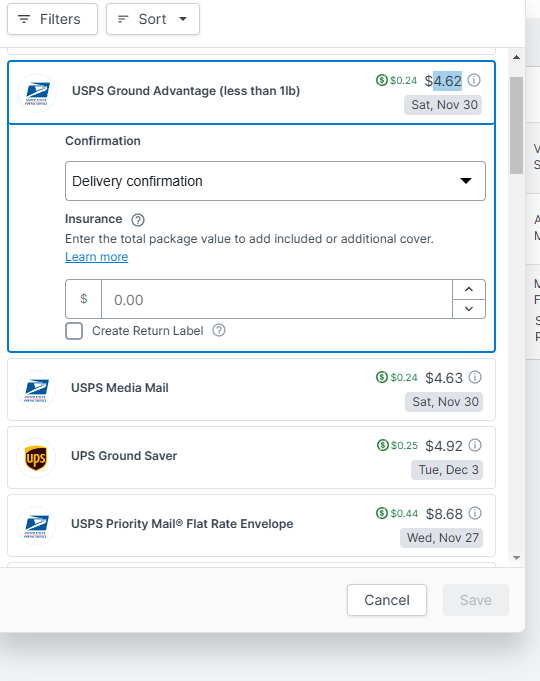Click the USPS logo on Media Mail row

[x=36, y=390]
